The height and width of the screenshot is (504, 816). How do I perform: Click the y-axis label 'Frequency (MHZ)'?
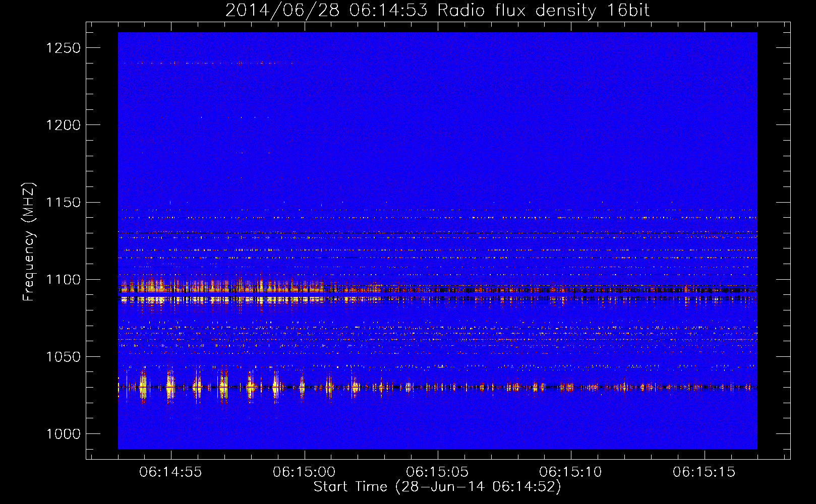29,242
